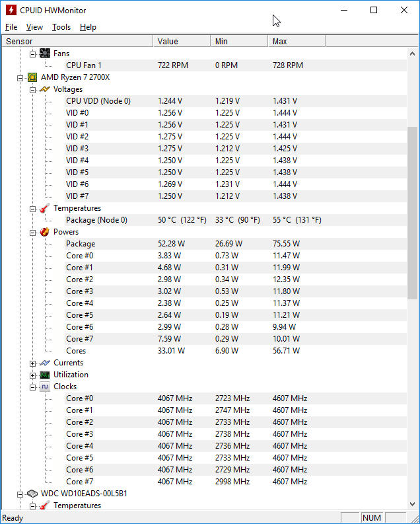Viewport: 420px width, 524px height.
Task: Click the Voltages lightning icon
Action: (45, 89)
